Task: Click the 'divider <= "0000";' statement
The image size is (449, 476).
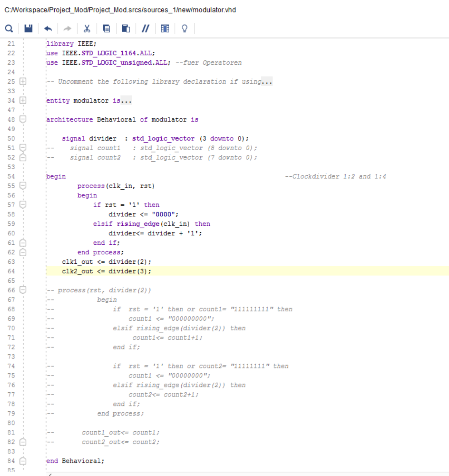Action: 143,214
